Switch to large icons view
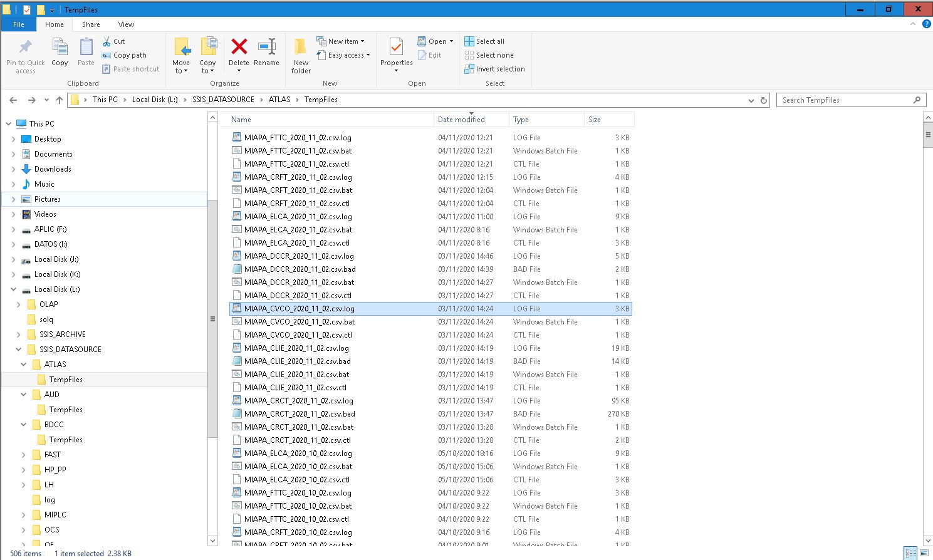The image size is (933, 560). 924,553
